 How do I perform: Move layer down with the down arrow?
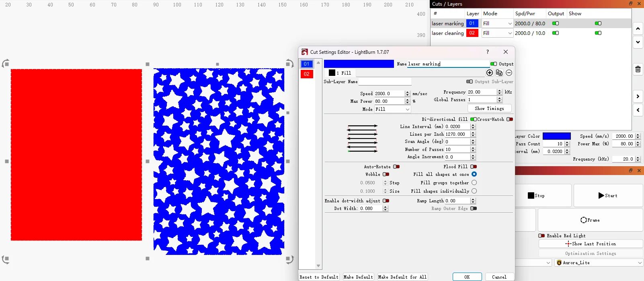[638, 42]
